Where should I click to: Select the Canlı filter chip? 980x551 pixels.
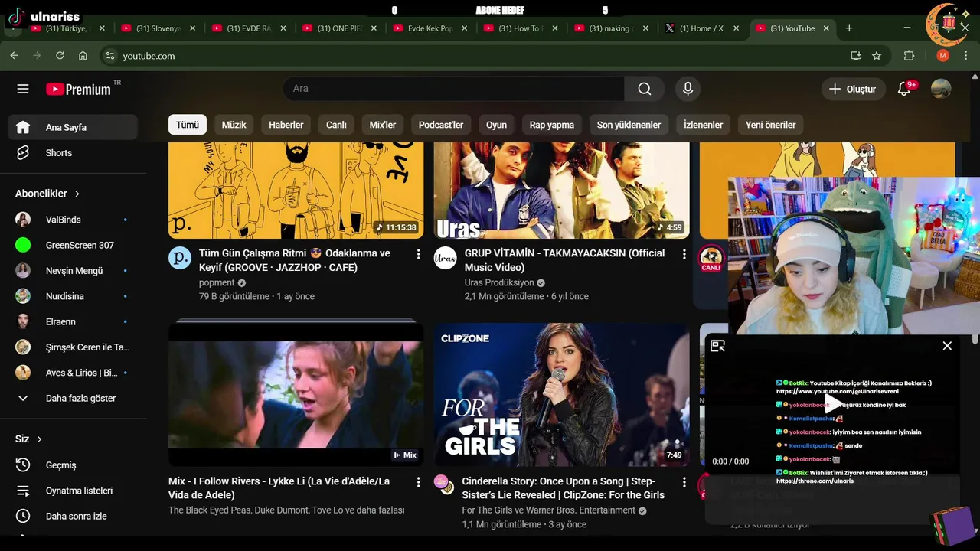click(337, 125)
